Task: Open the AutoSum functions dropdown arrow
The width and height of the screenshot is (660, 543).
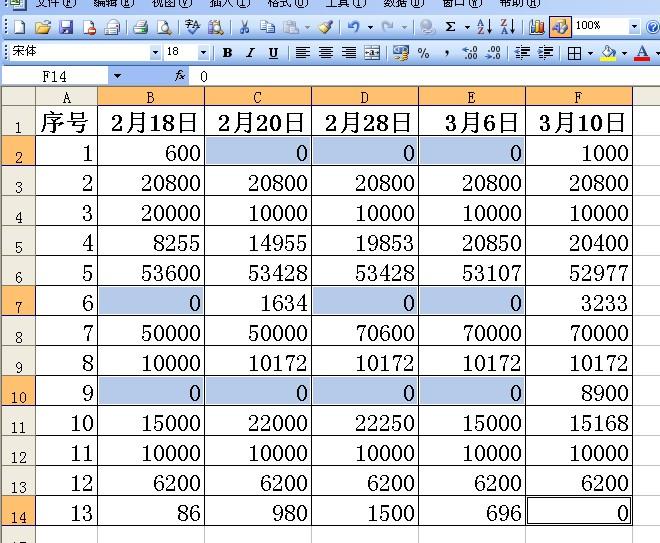Action: [x=467, y=28]
